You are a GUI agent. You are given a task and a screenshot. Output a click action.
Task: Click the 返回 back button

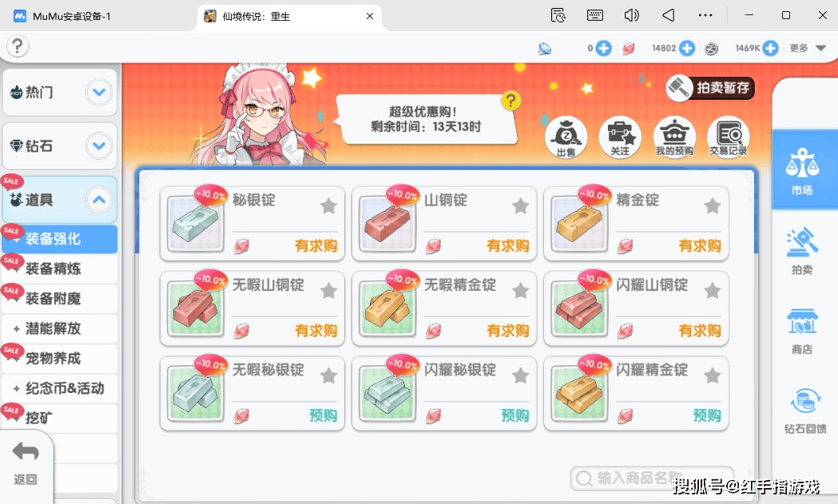[x=26, y=462]
